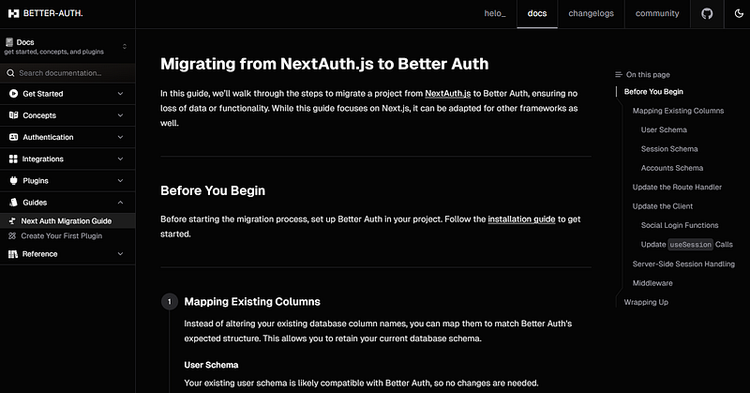Click the Guides sidebar icon

click(x=13, y=202)
